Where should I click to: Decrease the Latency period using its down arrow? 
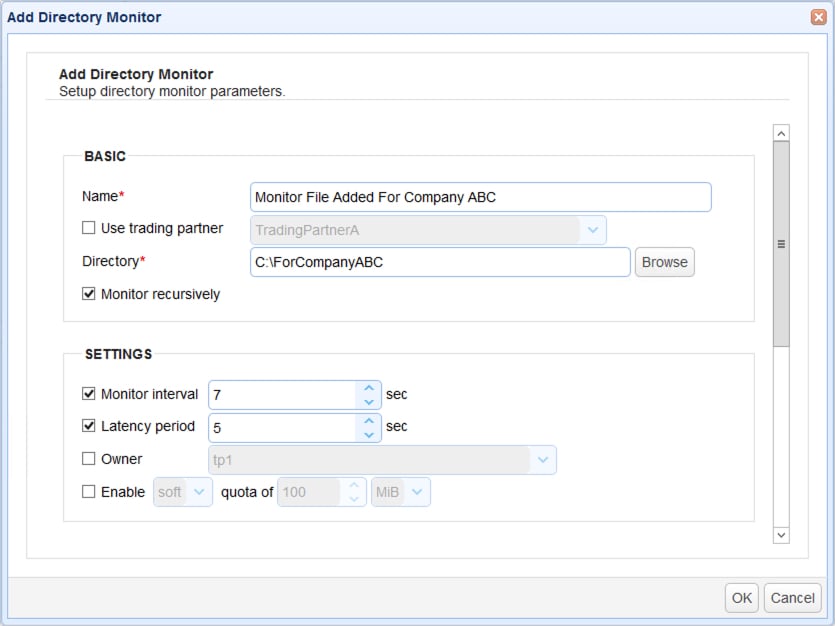tap(369, 434)
